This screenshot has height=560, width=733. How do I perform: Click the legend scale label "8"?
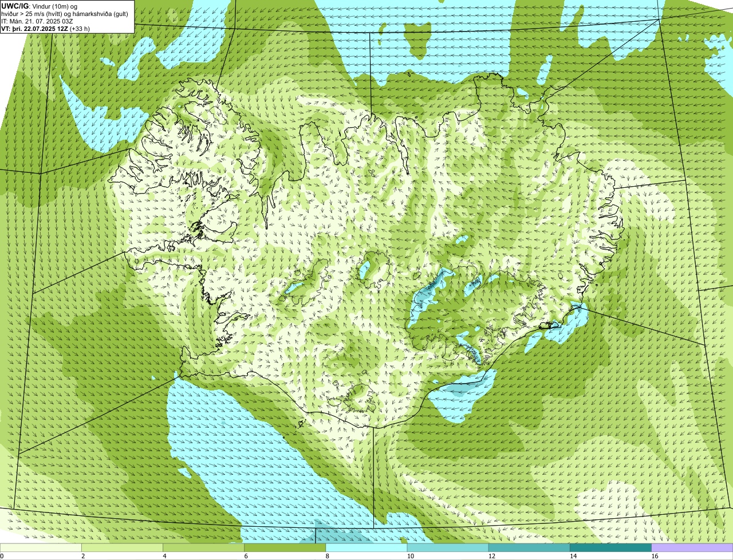point(327,556)
